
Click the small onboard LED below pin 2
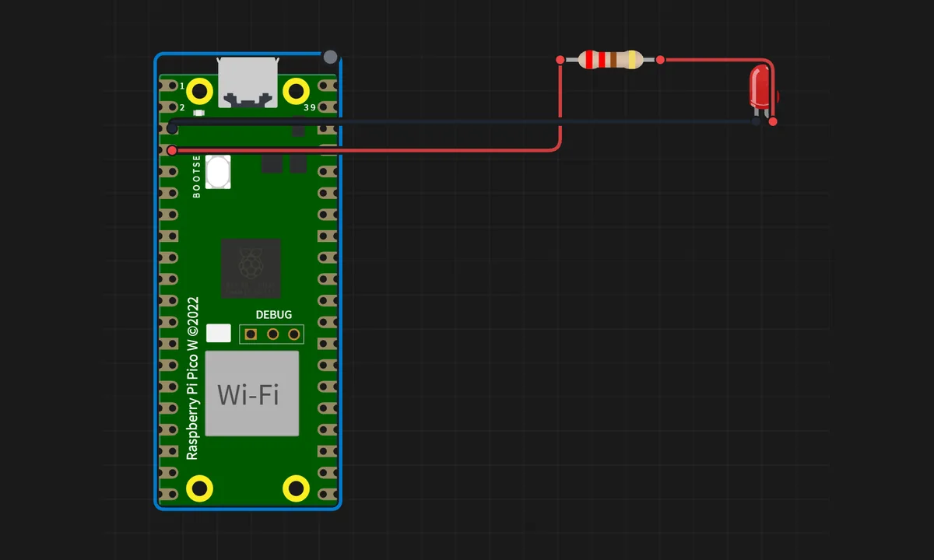coord(199,114)
